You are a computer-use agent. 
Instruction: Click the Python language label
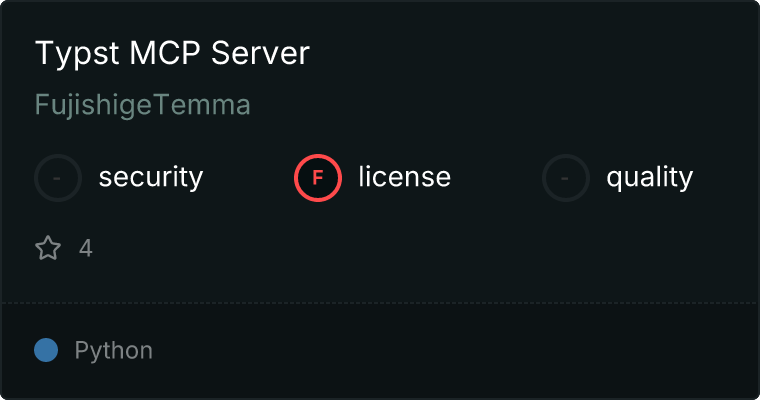point(114,351)
